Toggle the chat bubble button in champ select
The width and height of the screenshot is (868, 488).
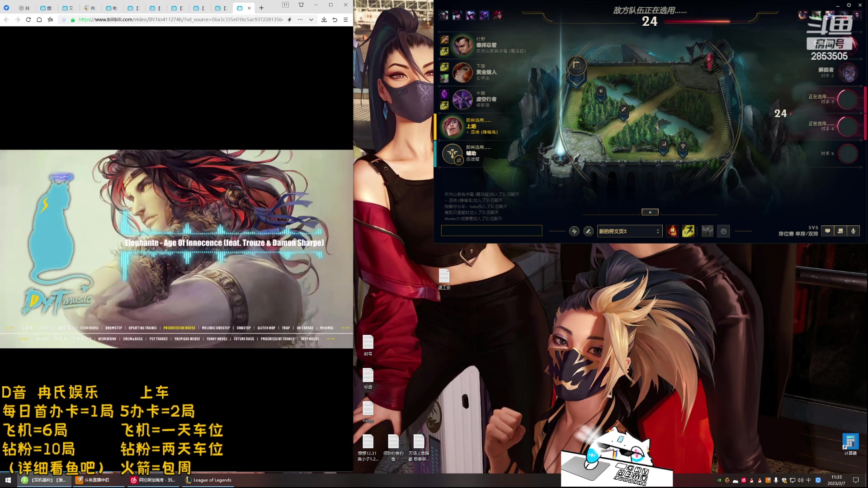(827, 231)
